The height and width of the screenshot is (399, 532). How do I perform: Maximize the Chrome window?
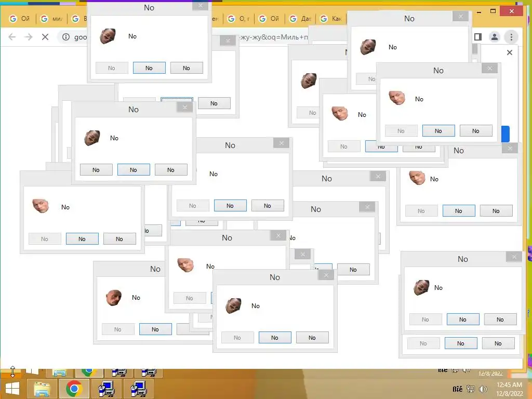(x=493, y=11)
